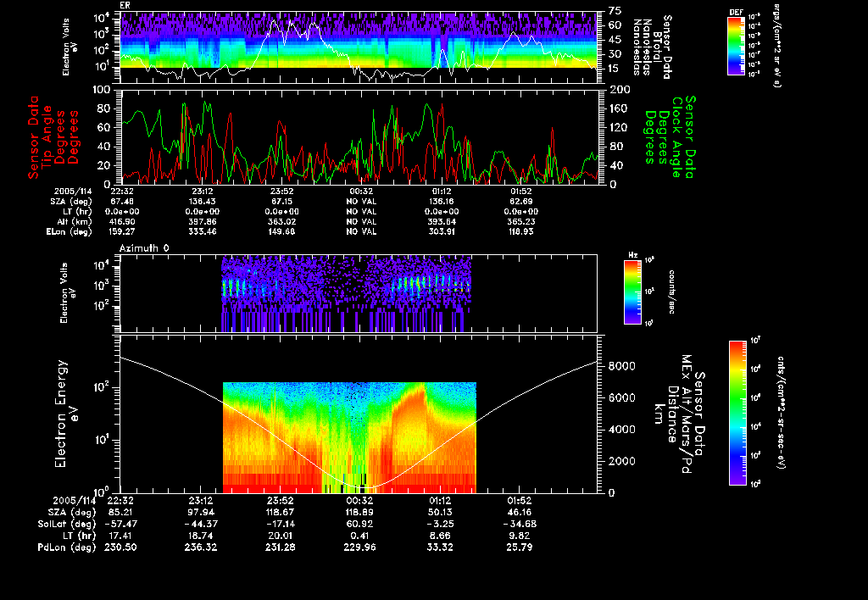Click ELon value 118.93
The height and width of the screenshot is (600, 868).
click(521, 231)
